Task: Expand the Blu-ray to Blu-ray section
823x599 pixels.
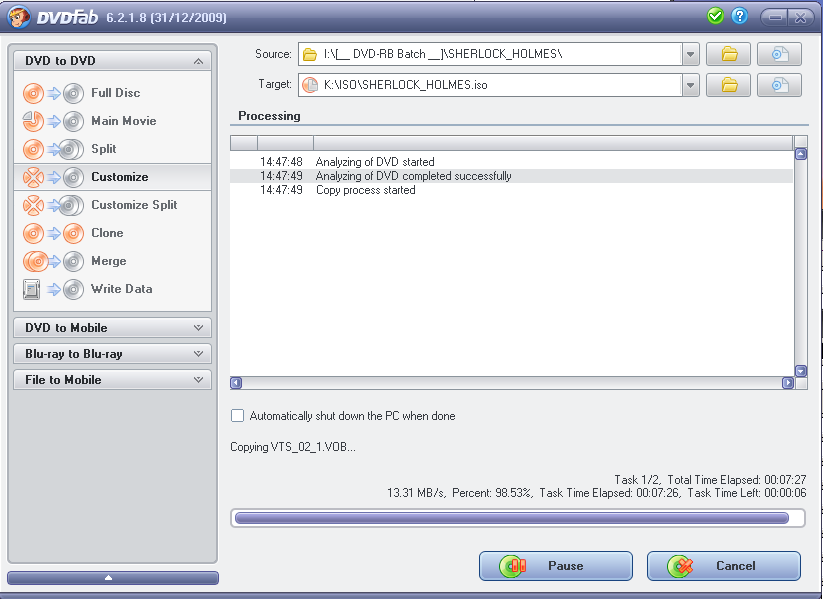Action: click(112, 354)
